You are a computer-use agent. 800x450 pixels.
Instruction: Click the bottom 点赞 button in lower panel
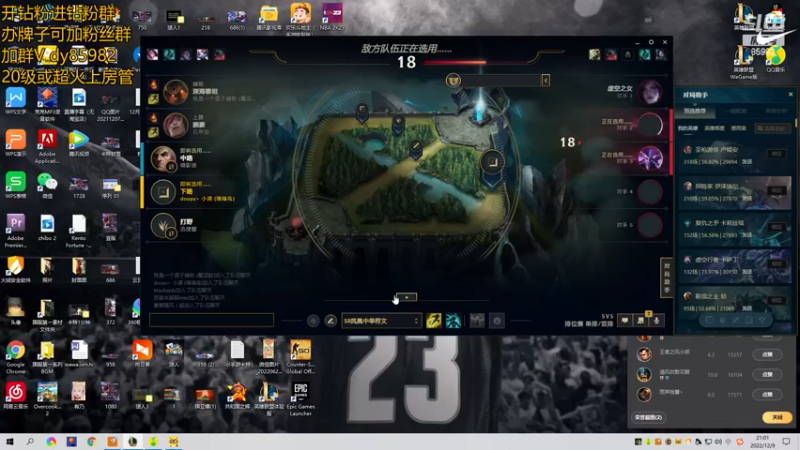[x=767, y=394]
